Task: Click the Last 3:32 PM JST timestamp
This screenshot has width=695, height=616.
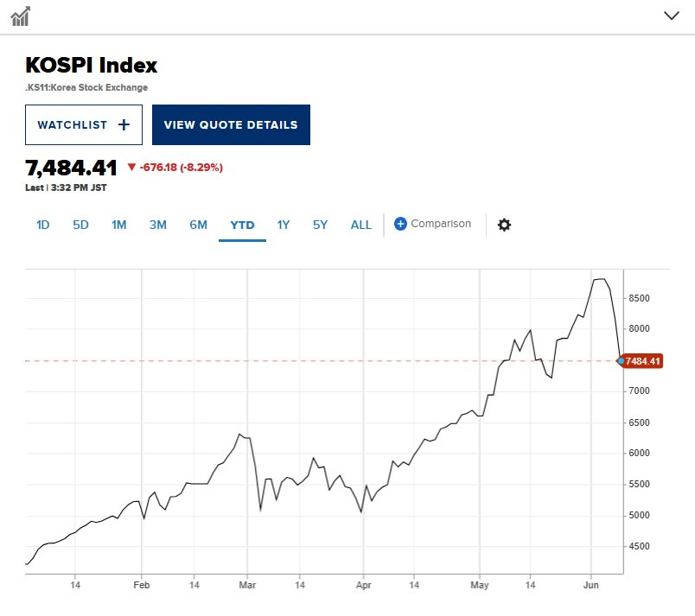Action: click(66, 187)
